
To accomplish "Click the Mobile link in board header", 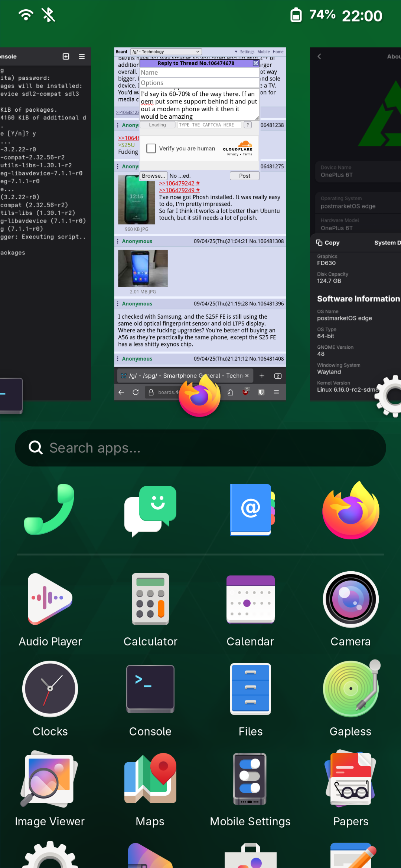I will pyautogui.click(x=264, y=52).
